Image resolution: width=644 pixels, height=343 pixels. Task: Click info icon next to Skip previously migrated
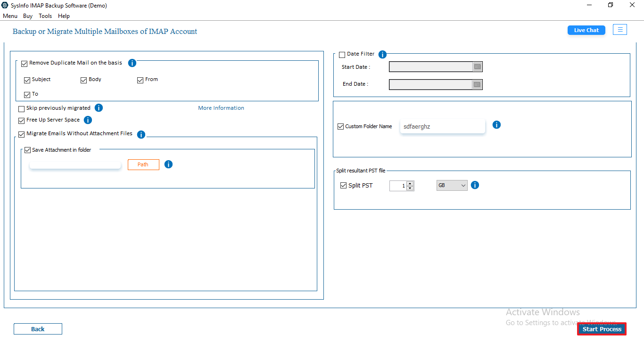99,108
